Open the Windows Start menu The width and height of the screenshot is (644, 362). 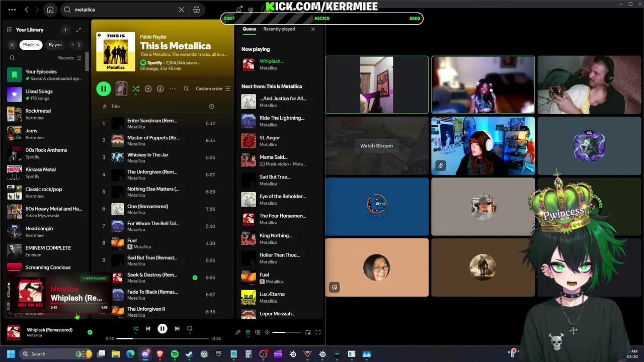point(11,354)
